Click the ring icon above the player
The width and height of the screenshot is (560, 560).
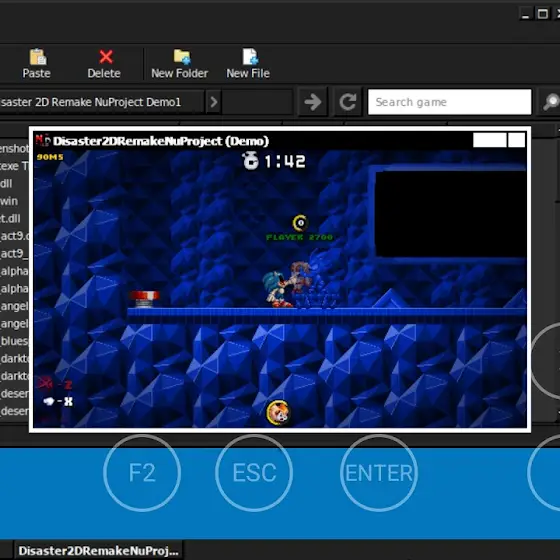(x=300, y=223)
